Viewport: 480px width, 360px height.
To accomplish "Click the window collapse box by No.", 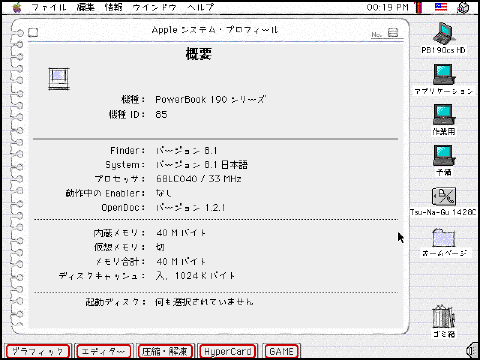I will tap(393, 33).
